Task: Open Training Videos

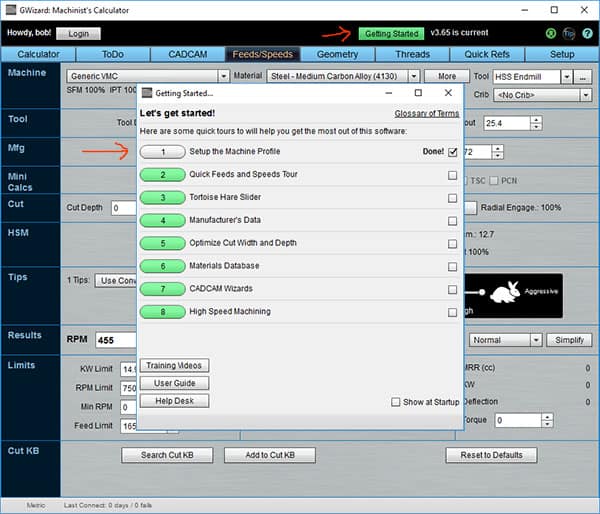Action: (x=174, y=366)
